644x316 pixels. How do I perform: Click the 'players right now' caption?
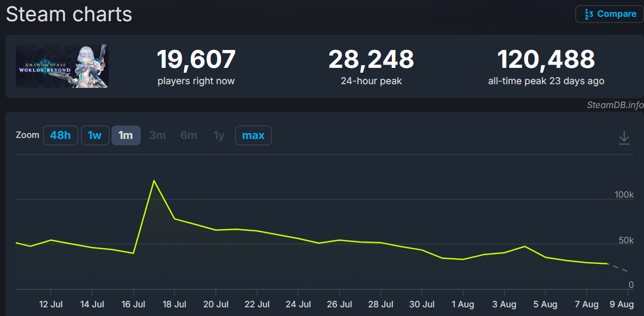[196, 81]
